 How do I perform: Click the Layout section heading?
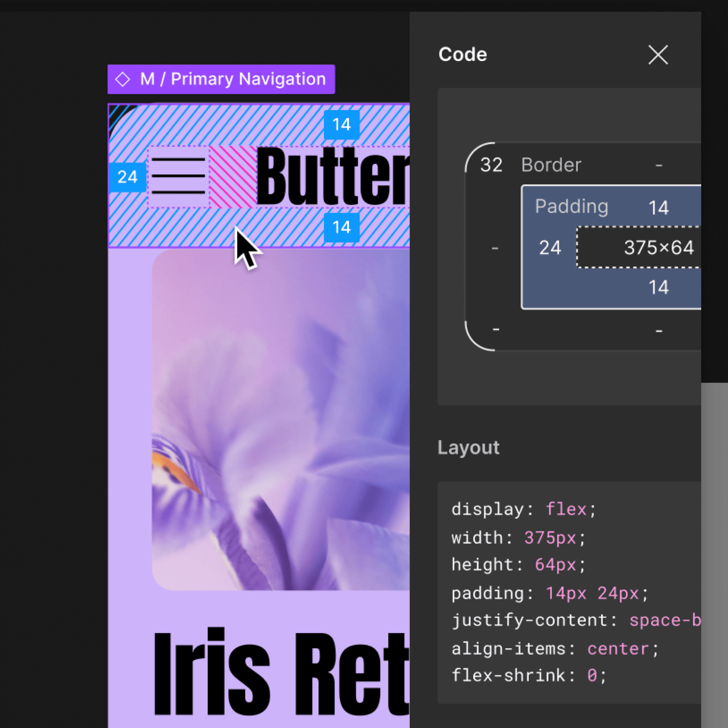click(468, 448)
